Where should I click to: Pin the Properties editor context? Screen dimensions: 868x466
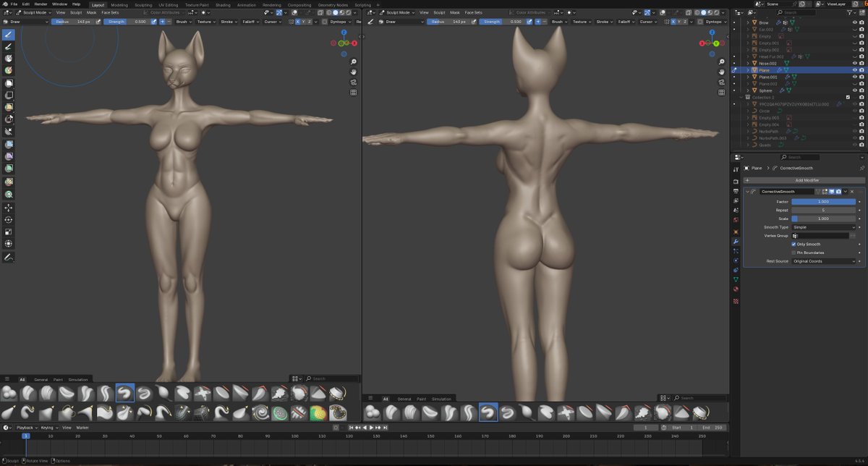[x=861, y=168]
